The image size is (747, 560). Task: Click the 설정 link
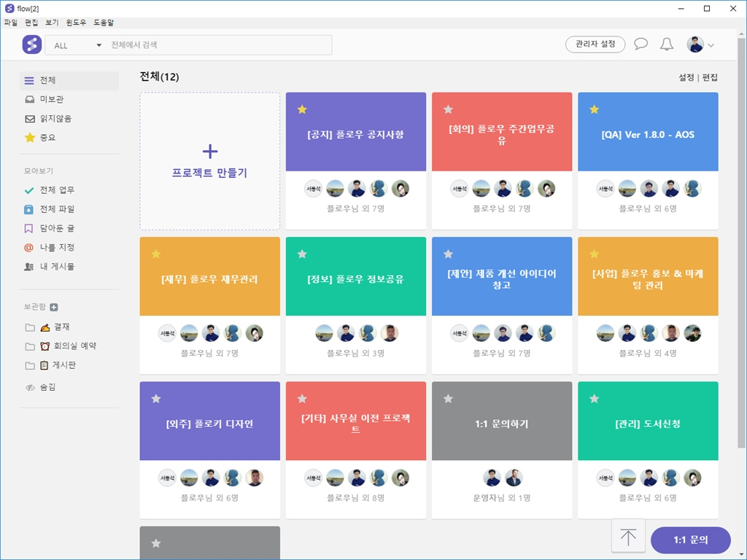tap(686, 77)
